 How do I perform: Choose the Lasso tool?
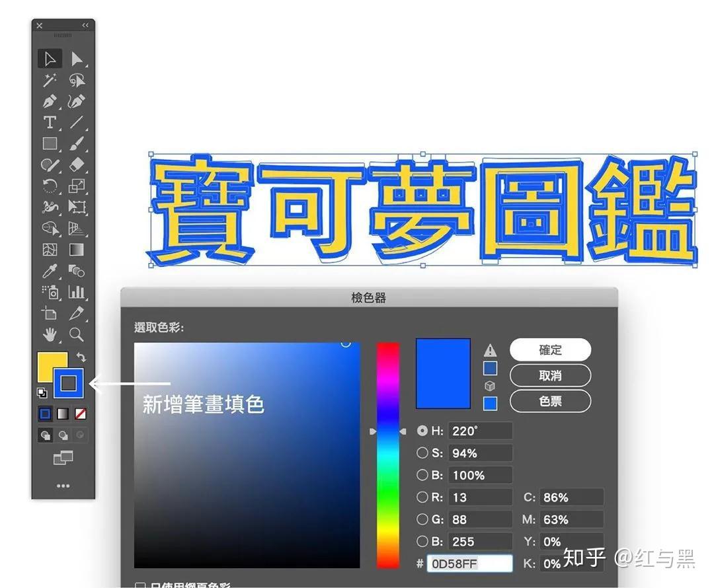[77, 80]
